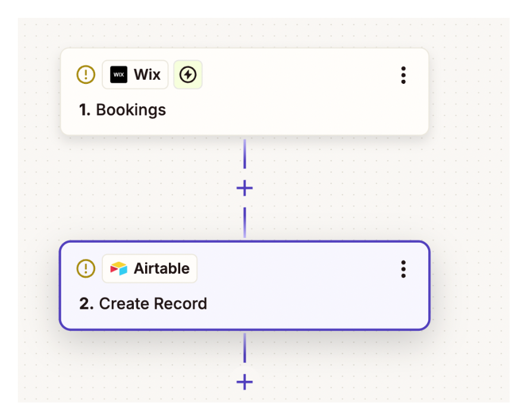This screenshot has width=527, height=420.
Task: Click the warning icon on the Create Record step
Action: pos(86,268)
